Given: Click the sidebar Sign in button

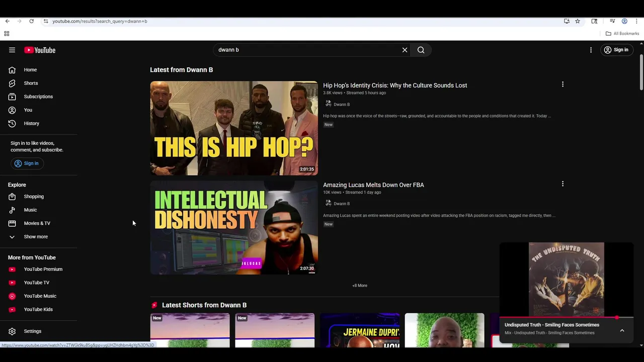Looking at the screenshot, I should coord(27,163).
